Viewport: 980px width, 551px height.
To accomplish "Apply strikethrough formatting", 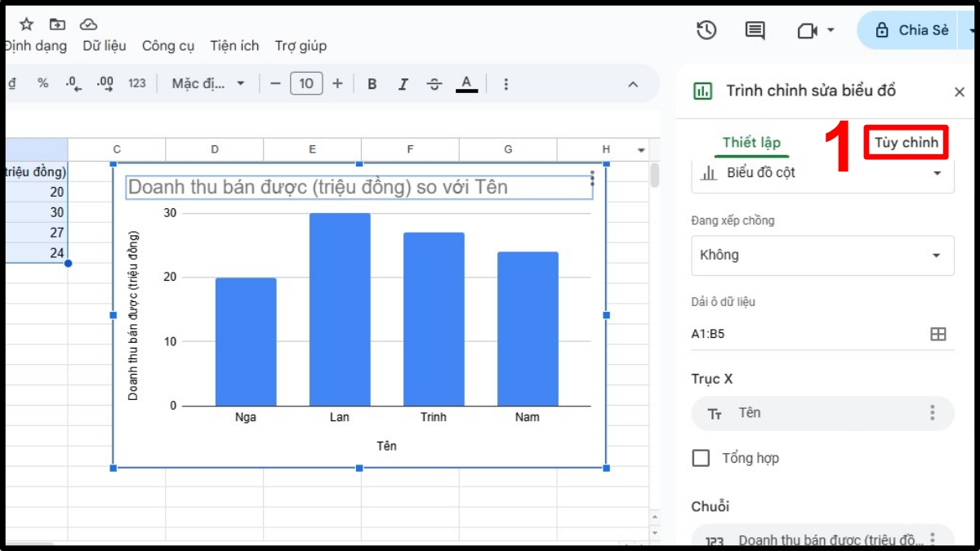I will tap(434, 84).
